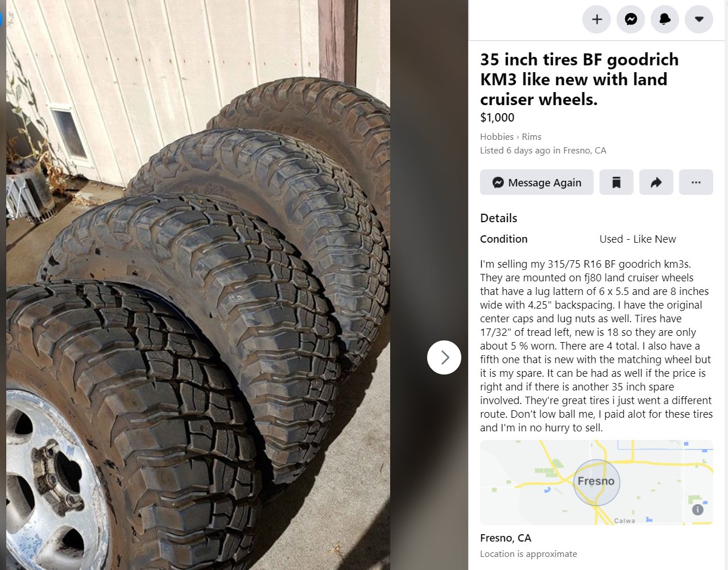This screenshot has height=570, width=728.
Task: Click the Fresno, CA location label
Action: point(506,538)
